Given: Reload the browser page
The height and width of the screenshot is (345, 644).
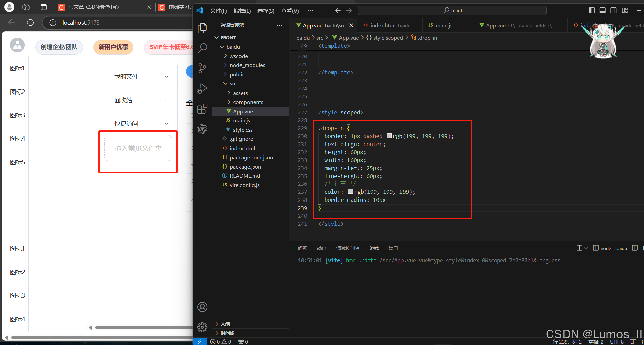Looking at the screenshot, I should (x=30, y=22).
